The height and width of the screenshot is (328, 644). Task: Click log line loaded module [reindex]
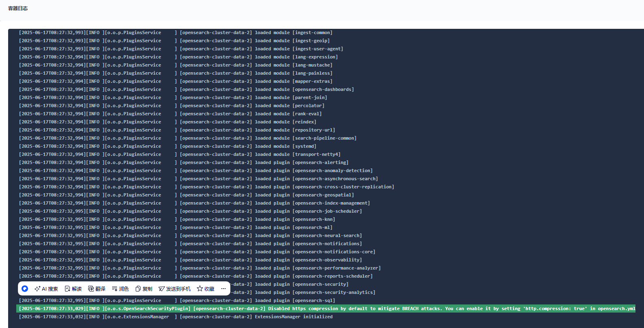point(168,122)
